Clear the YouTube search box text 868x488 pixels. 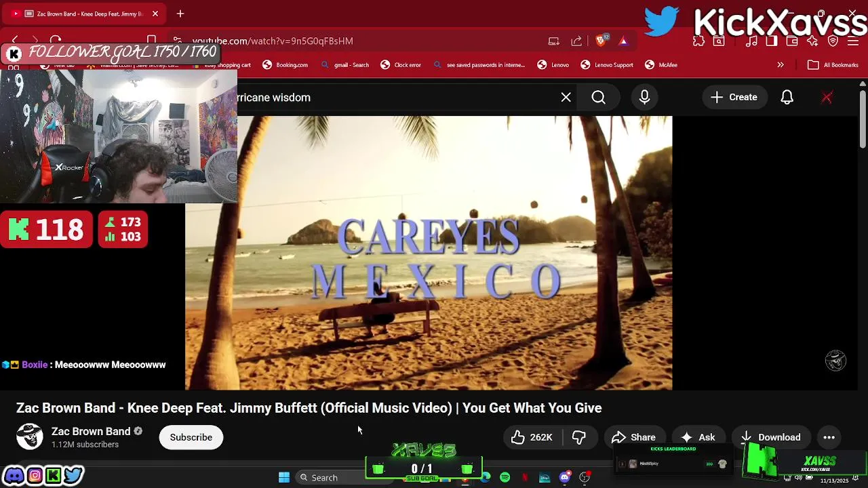pos(566,98)
